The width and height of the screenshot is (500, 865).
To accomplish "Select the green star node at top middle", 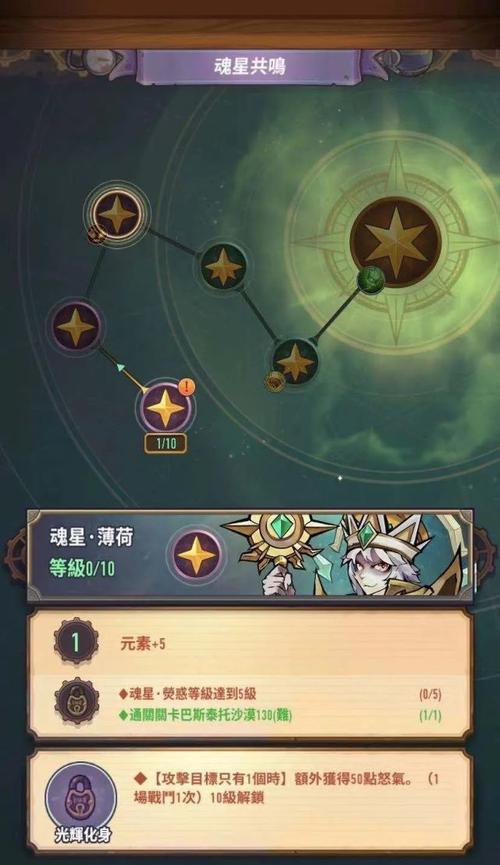I will point(223,266).
